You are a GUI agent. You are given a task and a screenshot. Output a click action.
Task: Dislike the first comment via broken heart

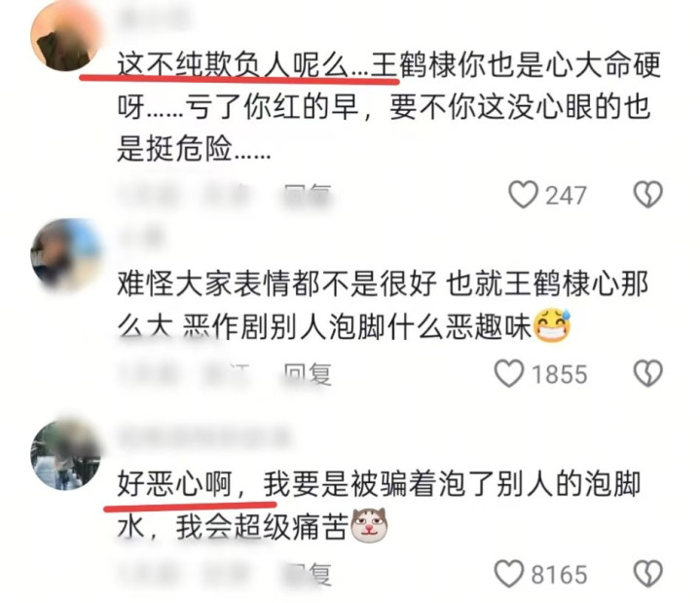[x=648, y=195]
